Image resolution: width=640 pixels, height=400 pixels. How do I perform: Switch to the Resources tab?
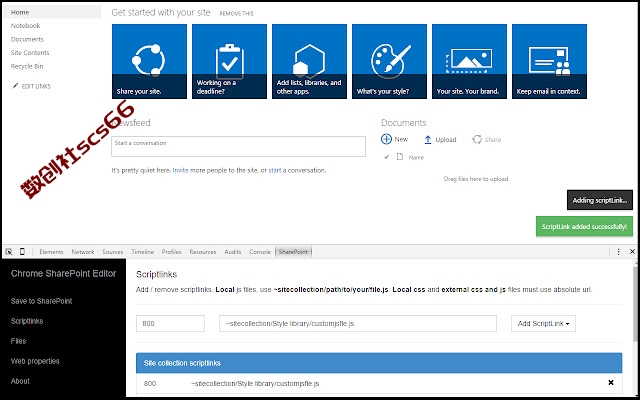click(x=203, y=252)
